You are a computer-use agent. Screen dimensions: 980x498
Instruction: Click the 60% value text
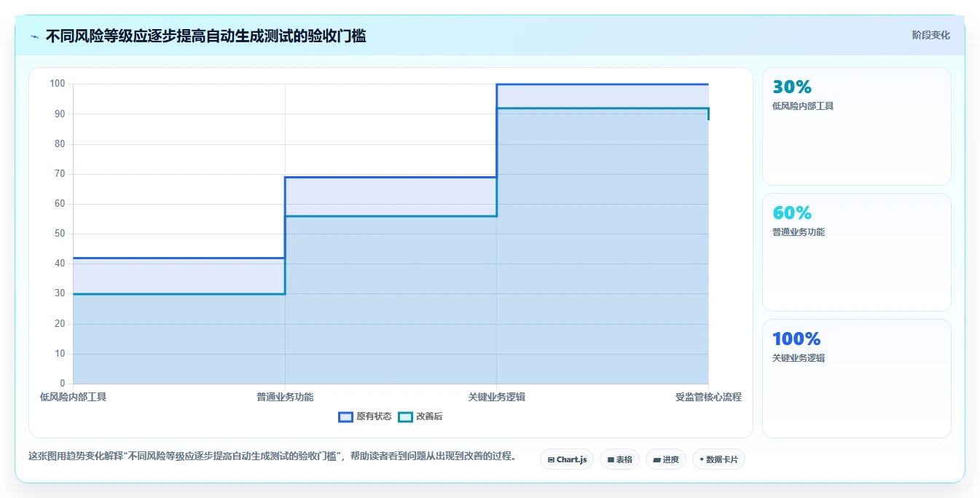792,213
